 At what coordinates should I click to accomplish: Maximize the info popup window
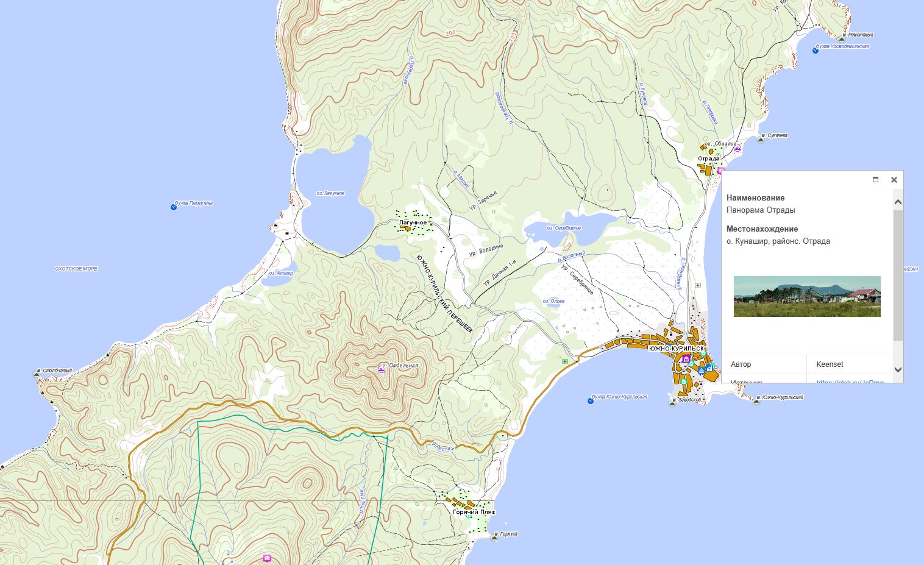coord(876,180)
